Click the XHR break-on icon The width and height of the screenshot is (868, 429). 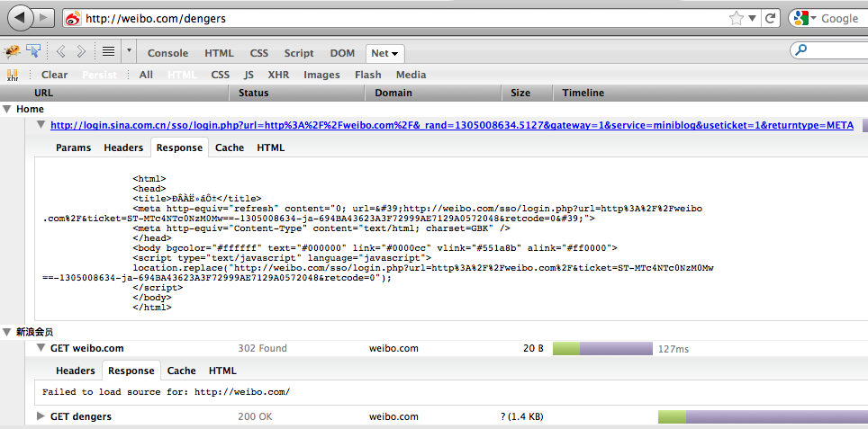13,75
